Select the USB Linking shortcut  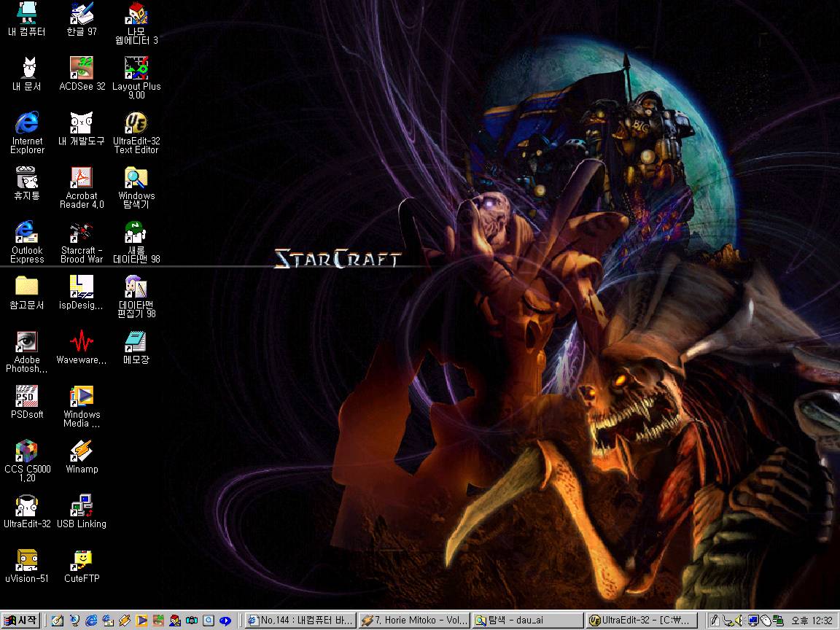click(82, 510)
